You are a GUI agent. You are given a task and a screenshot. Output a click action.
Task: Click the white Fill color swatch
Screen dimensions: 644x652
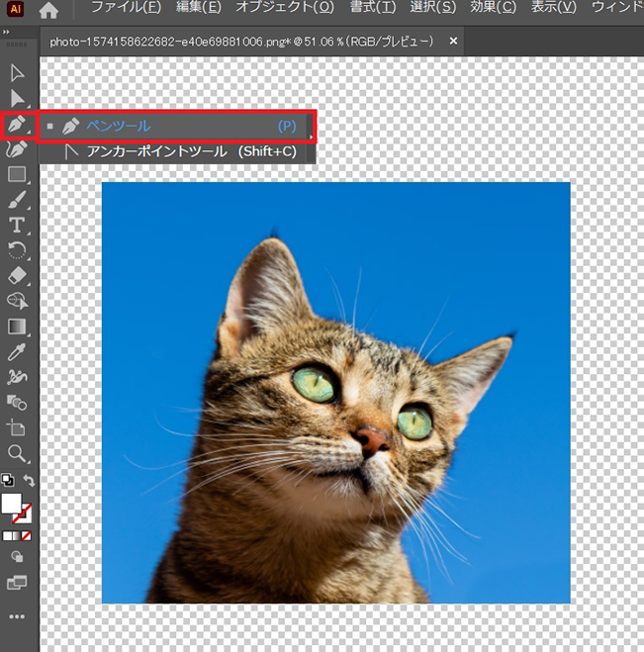tap(12, 504)
